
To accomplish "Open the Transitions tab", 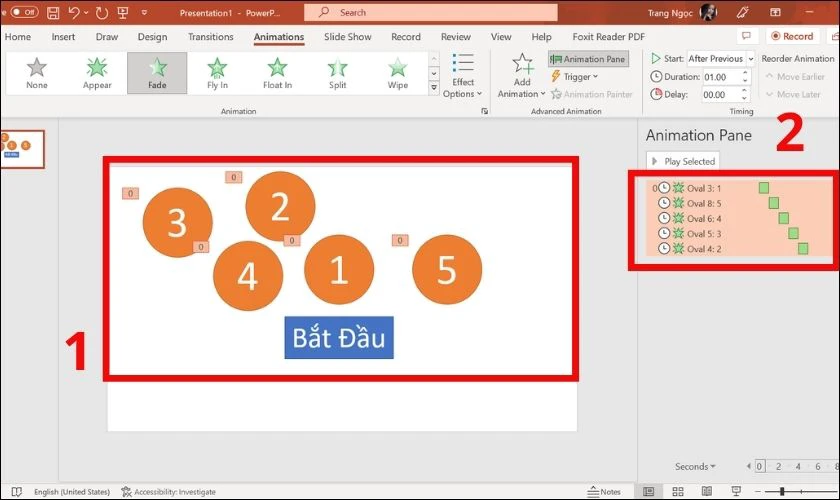I will [x=211, y=36].
